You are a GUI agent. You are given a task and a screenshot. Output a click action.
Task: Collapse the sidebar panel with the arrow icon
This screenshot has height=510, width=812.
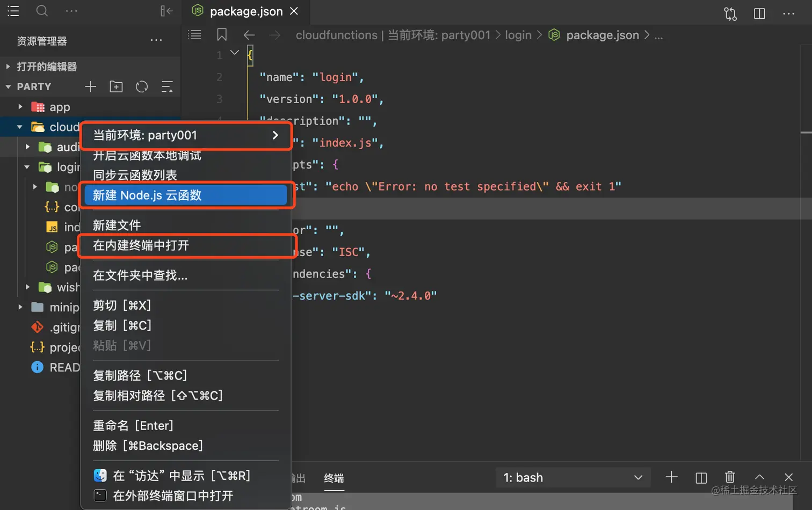click(x=166, y=11)
